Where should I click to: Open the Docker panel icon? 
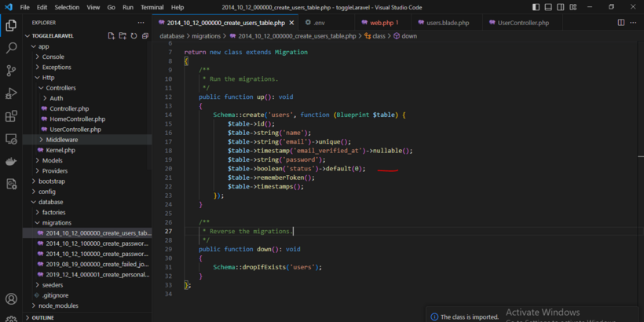(x=11, y=162)
